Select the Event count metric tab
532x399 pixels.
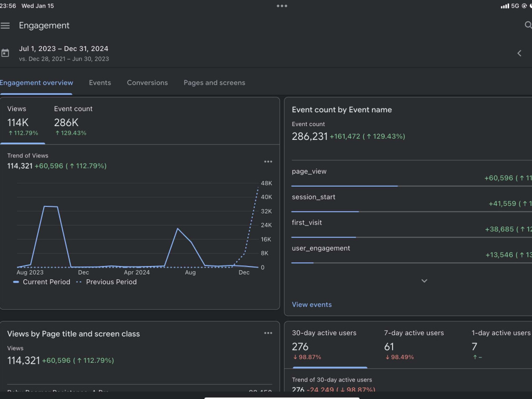pos(73,121)
